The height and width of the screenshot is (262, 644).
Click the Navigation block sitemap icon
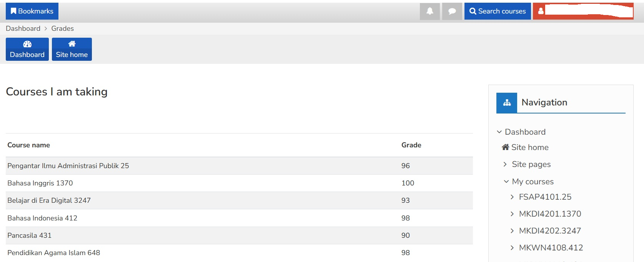click(507, 103)
